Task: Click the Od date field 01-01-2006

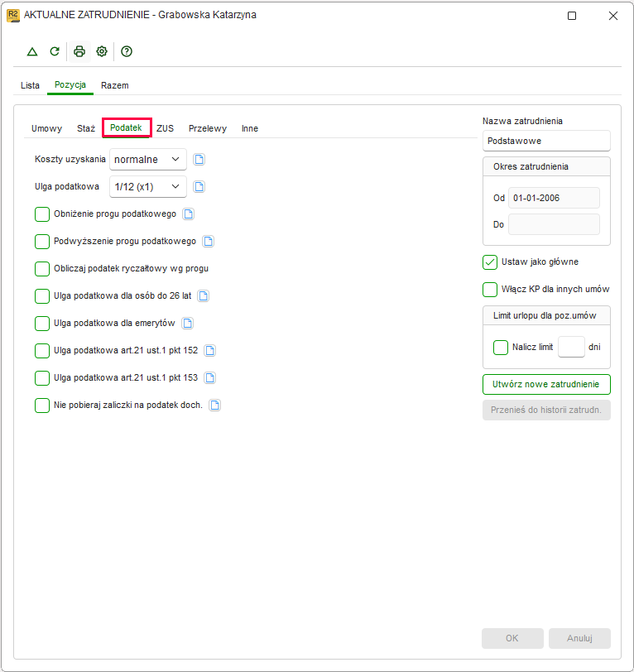Action: 554,198
